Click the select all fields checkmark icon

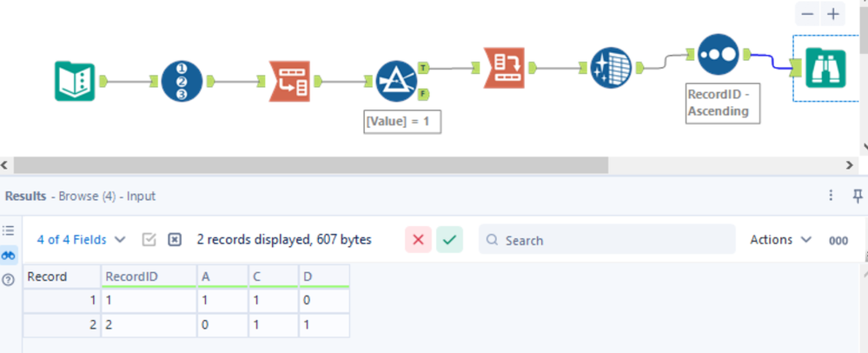(149, 239)
